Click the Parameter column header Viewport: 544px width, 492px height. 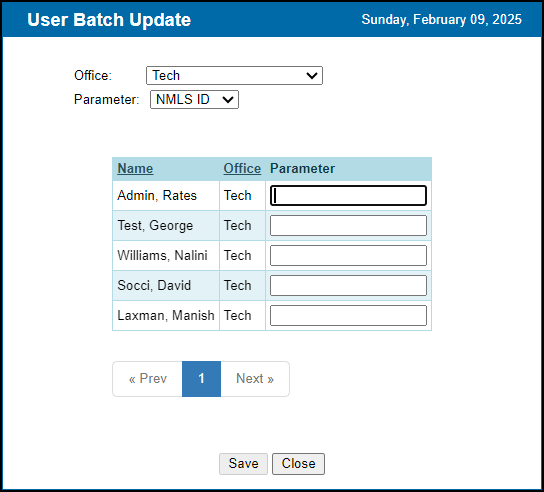pos(302,169)
